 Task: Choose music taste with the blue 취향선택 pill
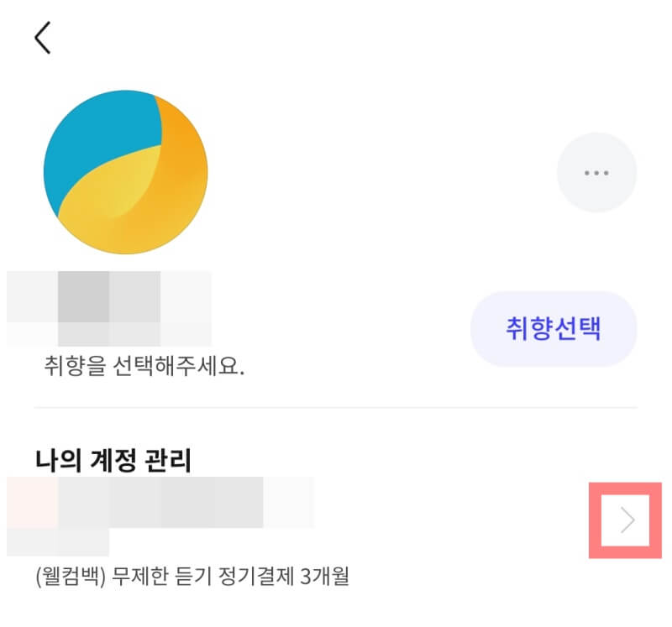pyautogui.click(x=554, y=328)
